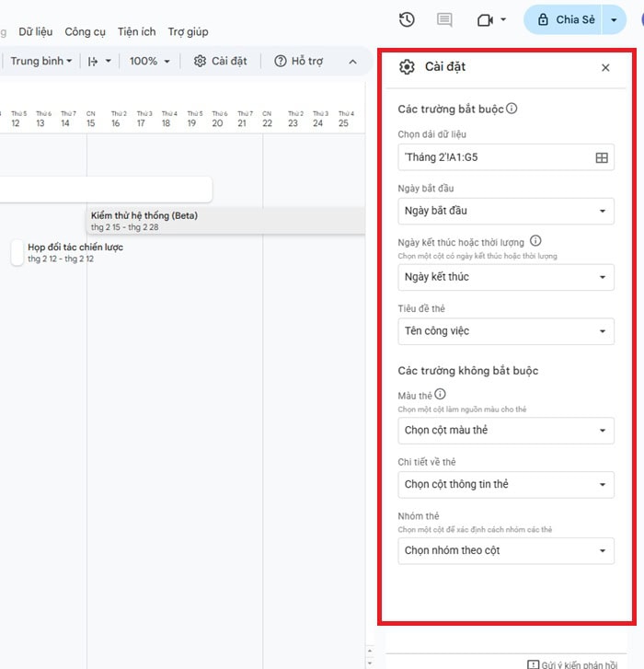Open the comments icon
The width and height of the screenshot is (644, 669).
pos(444,19)
